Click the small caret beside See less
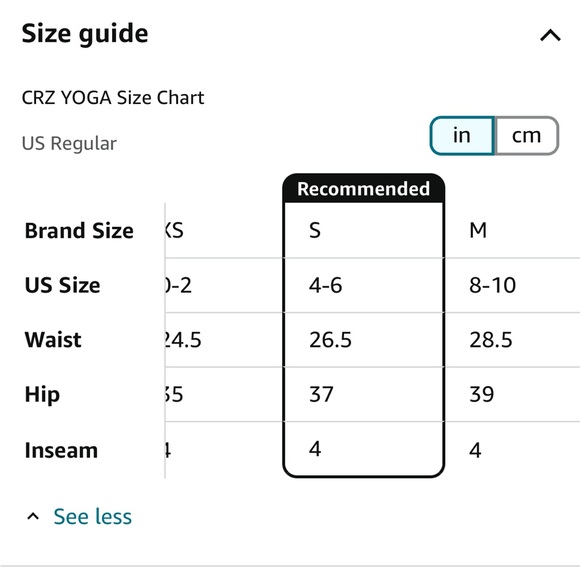The width and height of the screenshot is (580, 580). [33, 516]
